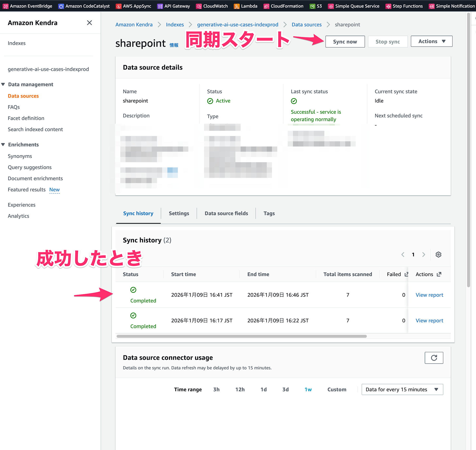Switch to the Settings tab

coord(179,213)
